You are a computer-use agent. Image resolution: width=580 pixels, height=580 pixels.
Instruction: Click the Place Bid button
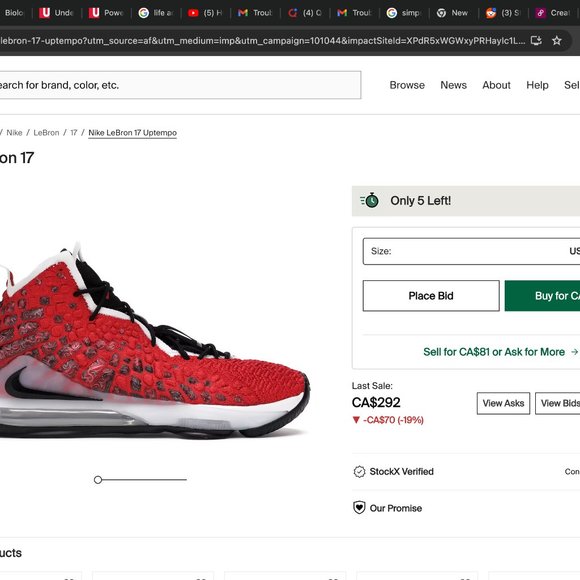(431, 296)
